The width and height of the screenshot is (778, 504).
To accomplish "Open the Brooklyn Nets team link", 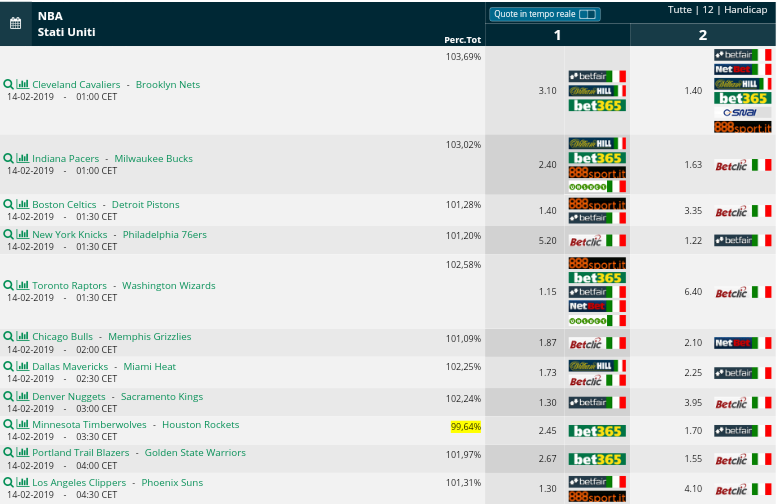I will [x=168, y=84].
